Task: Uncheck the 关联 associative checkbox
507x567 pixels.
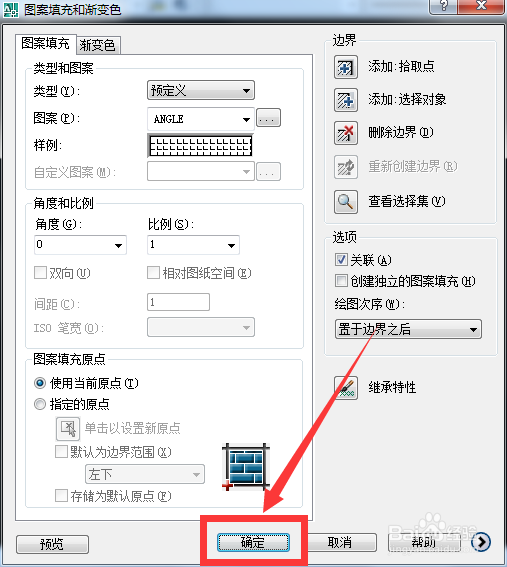Action: click(x=341, y=260)
